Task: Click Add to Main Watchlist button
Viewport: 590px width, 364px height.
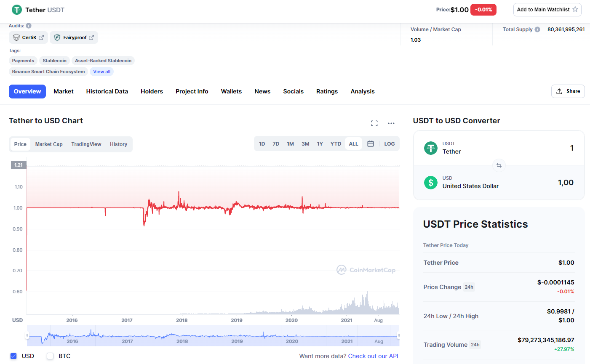Action: pyautogui.click(x=547, y=10)
